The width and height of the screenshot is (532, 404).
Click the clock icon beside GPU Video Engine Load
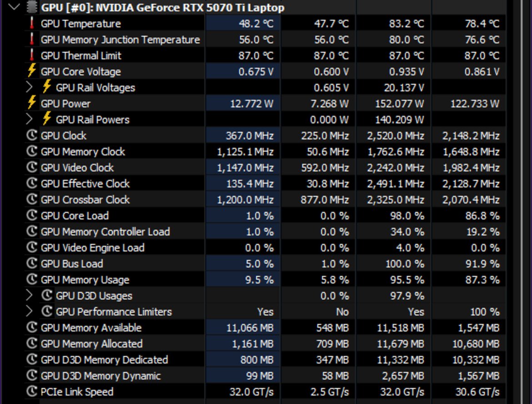pyautogui.click(x=31, y=247)
